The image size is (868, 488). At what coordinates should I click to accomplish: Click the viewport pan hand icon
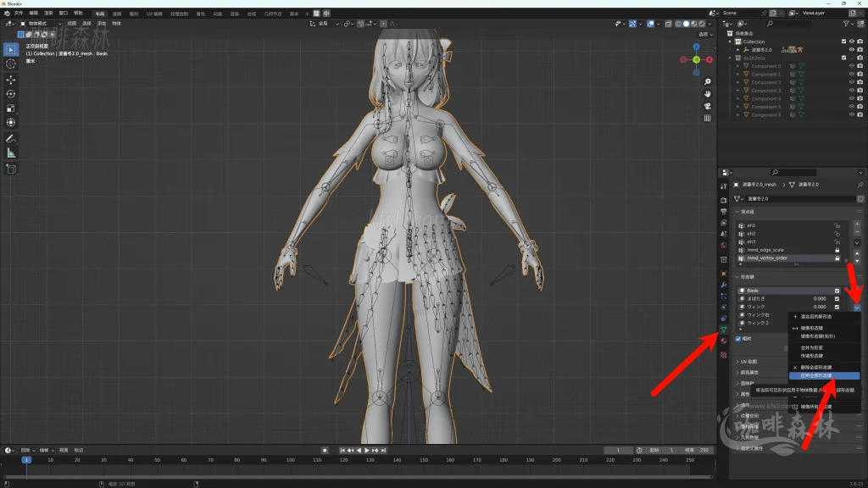tap(708, 94)
